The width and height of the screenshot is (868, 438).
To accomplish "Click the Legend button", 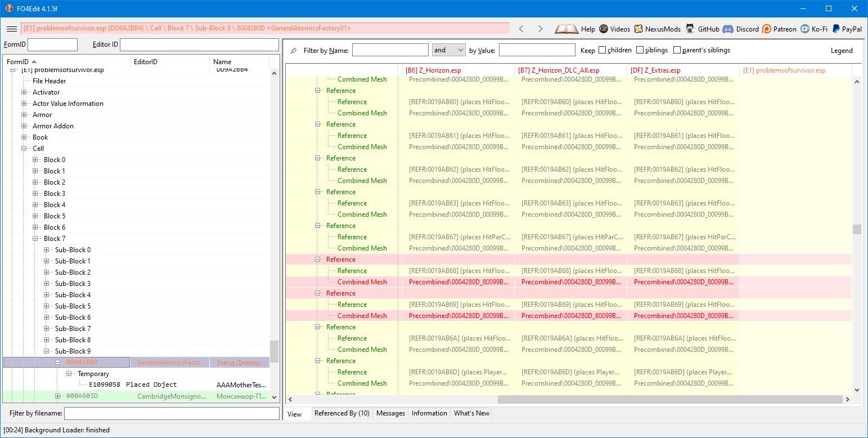I will pyautogui.click(x=842, y=51).
